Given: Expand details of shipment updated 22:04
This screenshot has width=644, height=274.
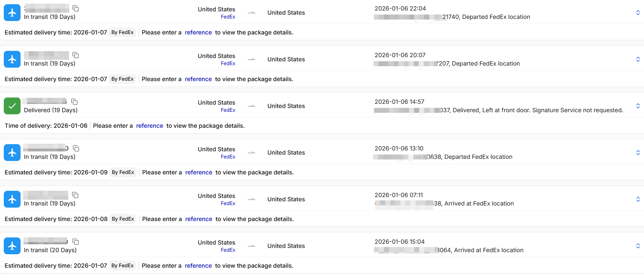Looking at the screenshot, I should 638,13.
